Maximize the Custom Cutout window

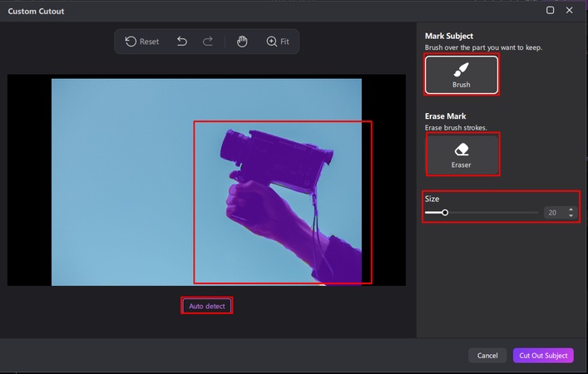(550, 11)
